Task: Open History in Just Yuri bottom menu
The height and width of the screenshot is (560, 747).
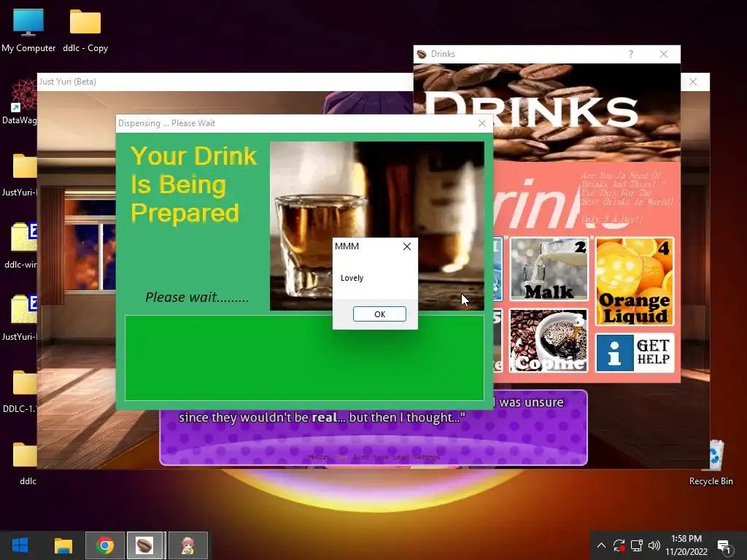Action: point(320,457)
